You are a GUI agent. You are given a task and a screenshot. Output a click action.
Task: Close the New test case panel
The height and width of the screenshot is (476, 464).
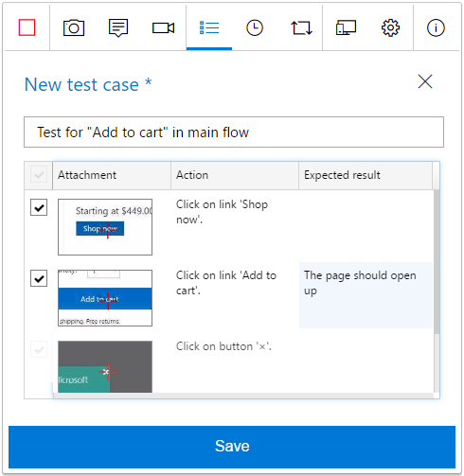tap(425, 81)
